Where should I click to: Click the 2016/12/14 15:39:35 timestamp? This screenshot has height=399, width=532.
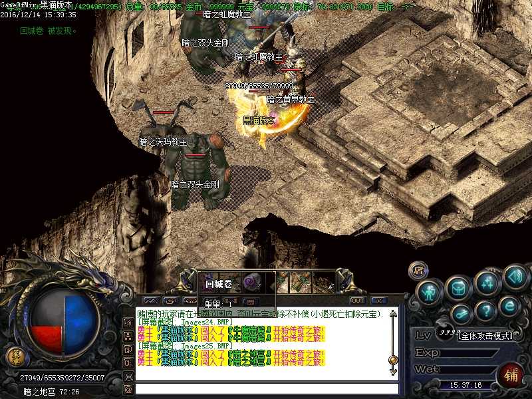tap(39, 15)
